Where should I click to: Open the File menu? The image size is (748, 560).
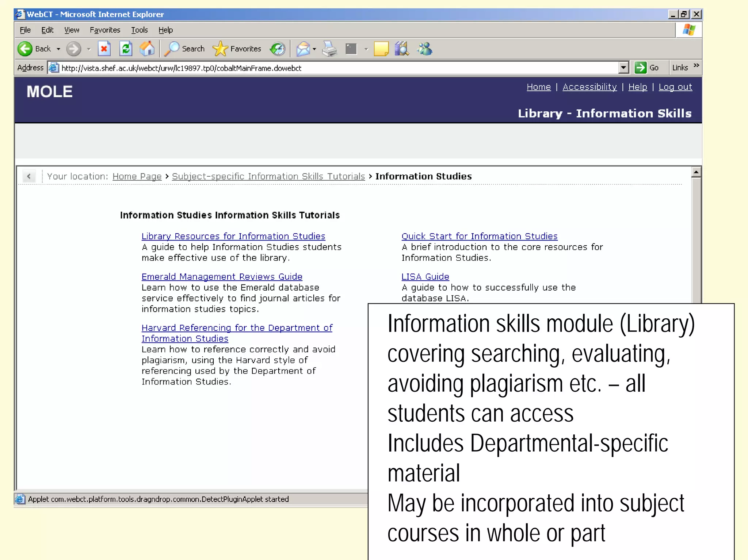pos(25,30)
